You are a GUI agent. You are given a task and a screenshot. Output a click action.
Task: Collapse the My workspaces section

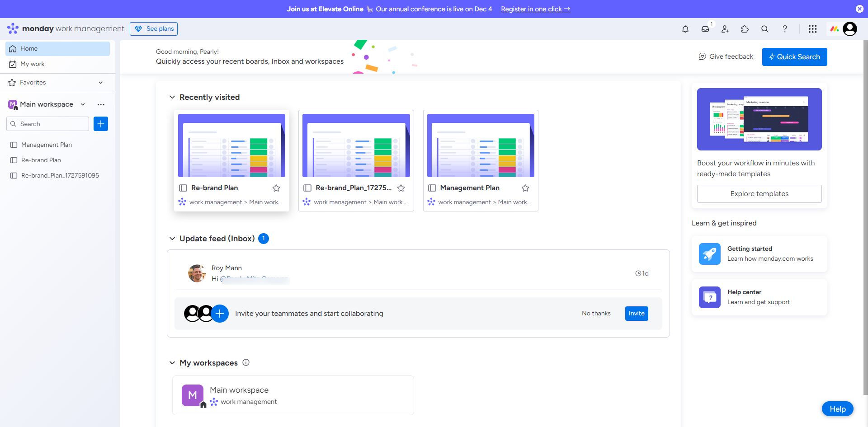coord(172,363)
